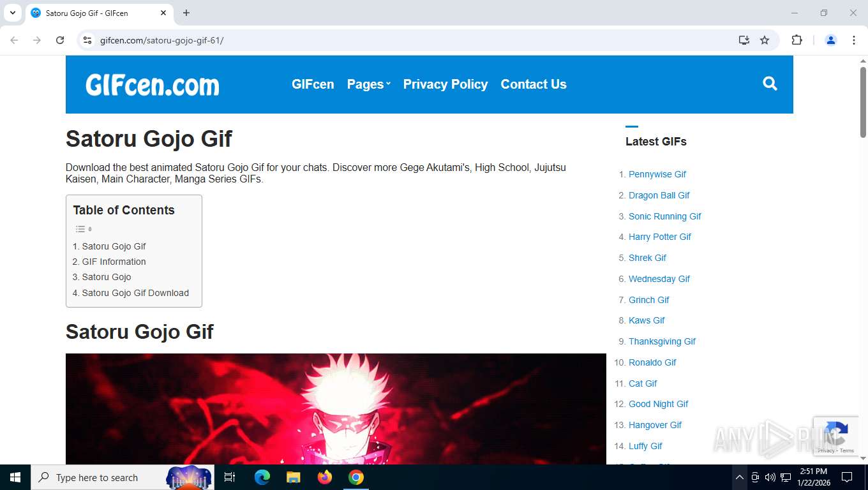Click the install app icon in the address bar
Screen dimensions: 868x490
click(744, 40)
